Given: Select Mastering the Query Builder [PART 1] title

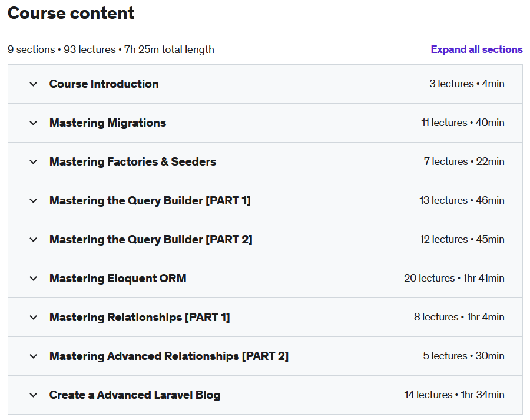Looking at the screenshot, I should 150,200.
